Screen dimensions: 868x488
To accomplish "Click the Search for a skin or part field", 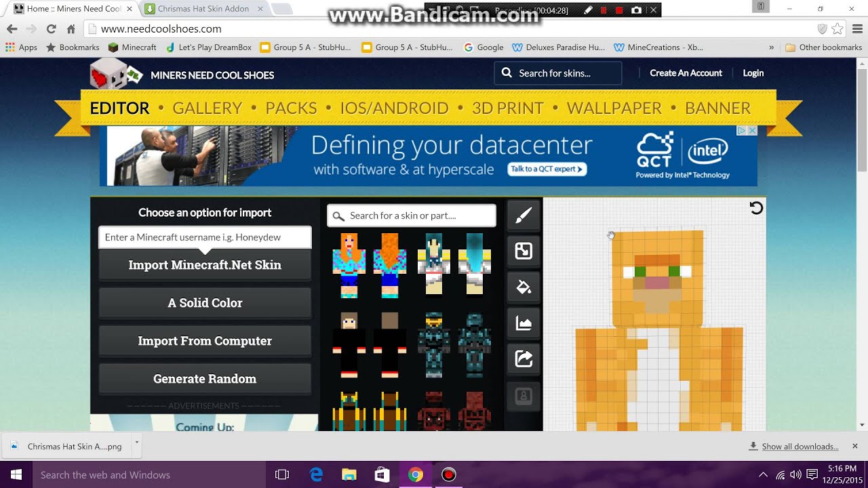I will (x=412, y=216).
